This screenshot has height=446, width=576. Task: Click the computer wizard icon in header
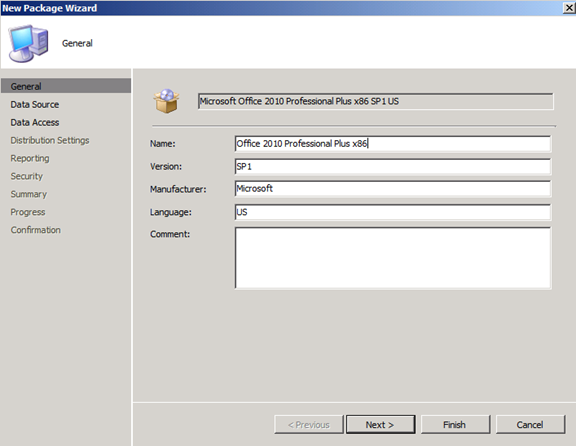[29, 43]
